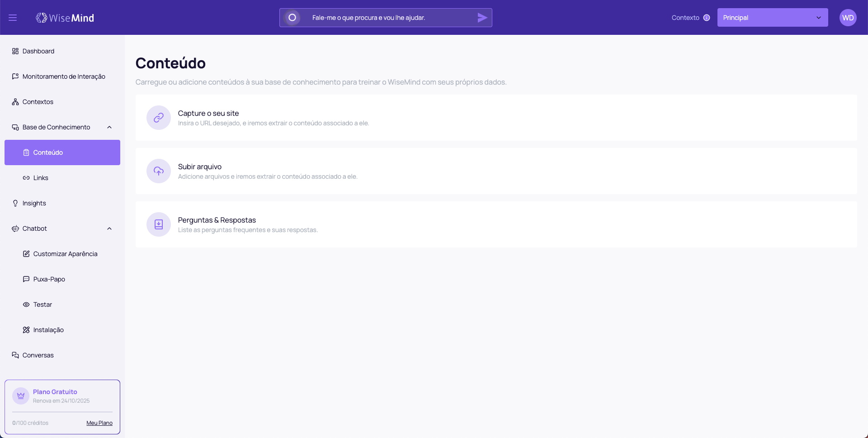Open Monitoramento de Interação page
868x438 pixels.
click(x=64, y=76)
